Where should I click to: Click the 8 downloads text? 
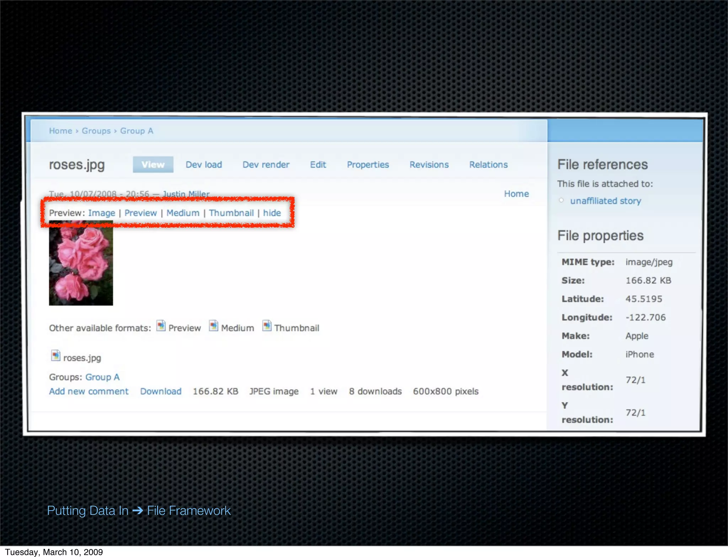375,391
